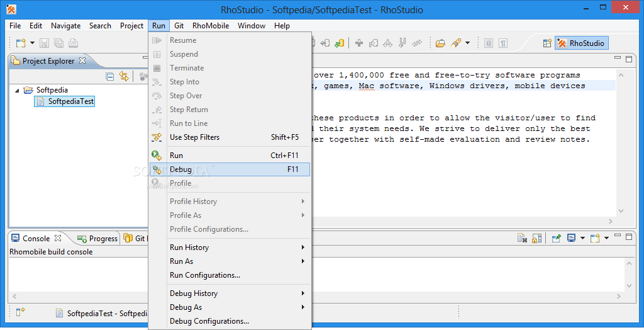Expand the Run As submenu

click(230, 261)
